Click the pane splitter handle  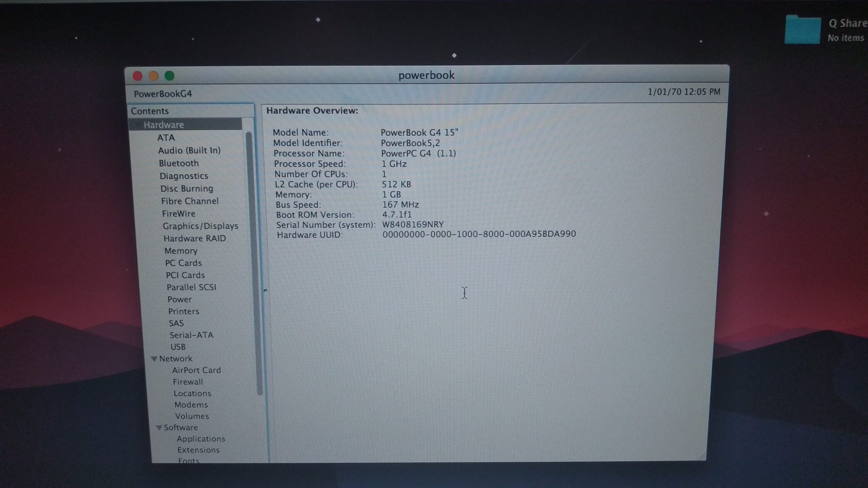(265, 290)
